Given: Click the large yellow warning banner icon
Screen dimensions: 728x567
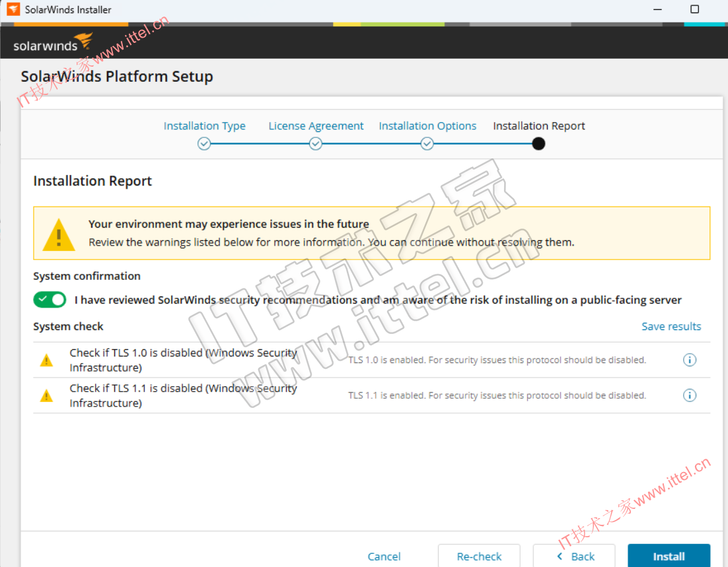Looking at the screenshot, I should [x=59, y=234].
